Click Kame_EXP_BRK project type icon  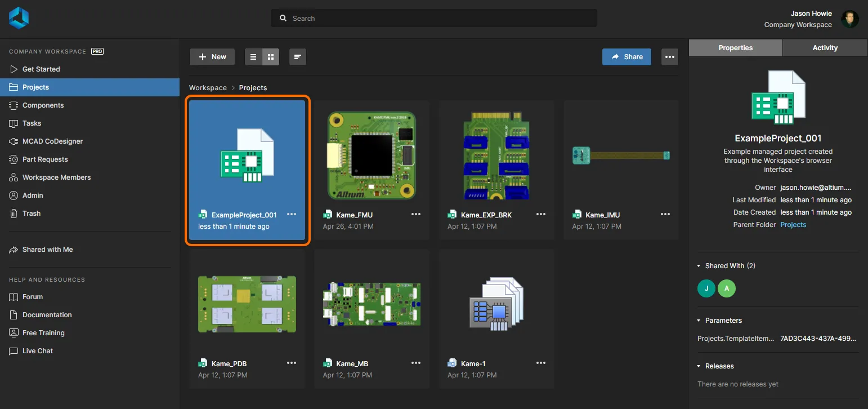click(452, 215)
